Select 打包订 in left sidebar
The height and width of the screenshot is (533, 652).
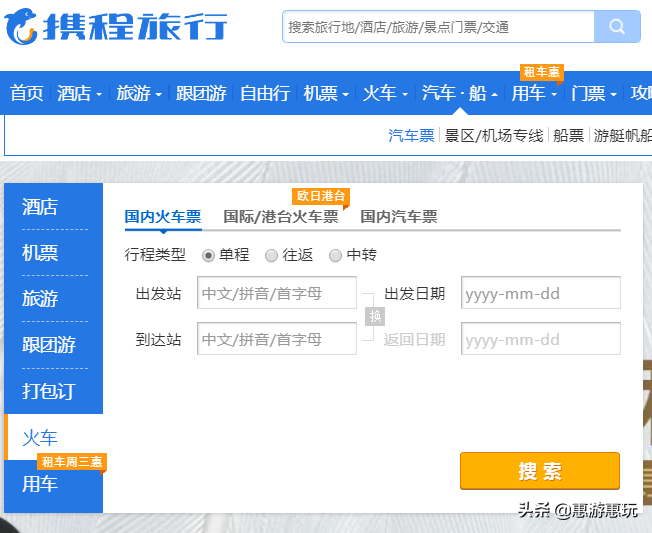[x=49, y=391]
